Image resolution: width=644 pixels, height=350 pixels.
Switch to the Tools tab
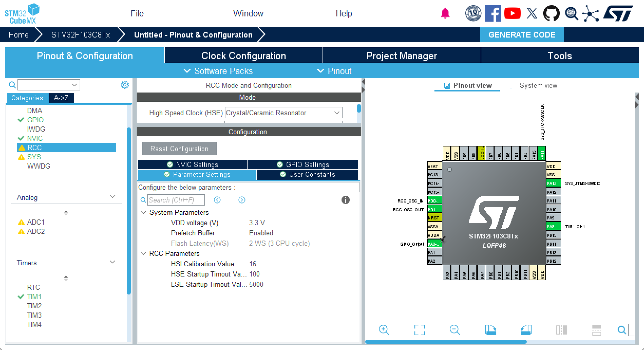(x=560, y=56)
